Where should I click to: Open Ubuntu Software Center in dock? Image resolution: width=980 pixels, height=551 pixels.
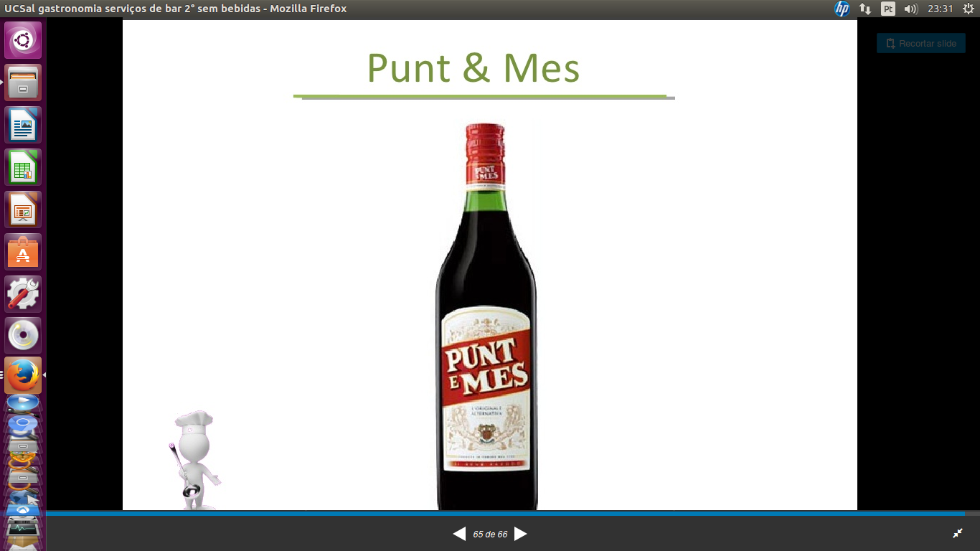(x=23, y=252)
